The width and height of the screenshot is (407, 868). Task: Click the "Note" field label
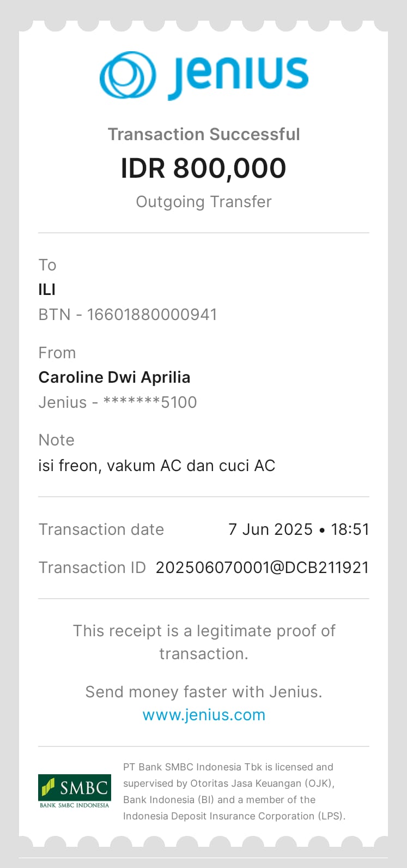point(56,440)
